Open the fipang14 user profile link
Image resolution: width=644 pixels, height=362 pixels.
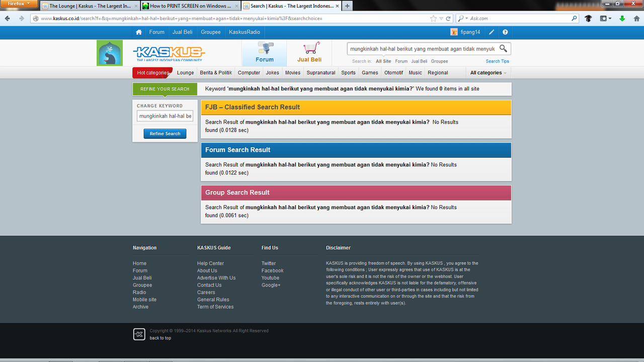(470, 32)
